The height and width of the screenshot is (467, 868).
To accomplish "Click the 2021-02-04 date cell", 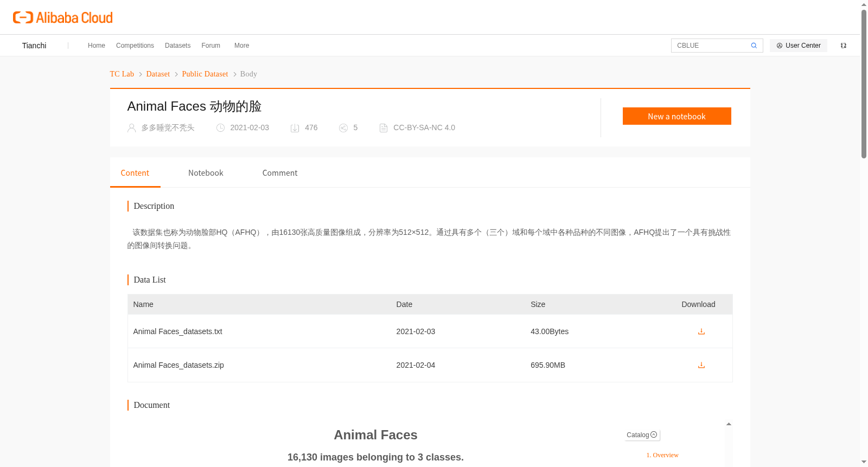I will point(416,365).
